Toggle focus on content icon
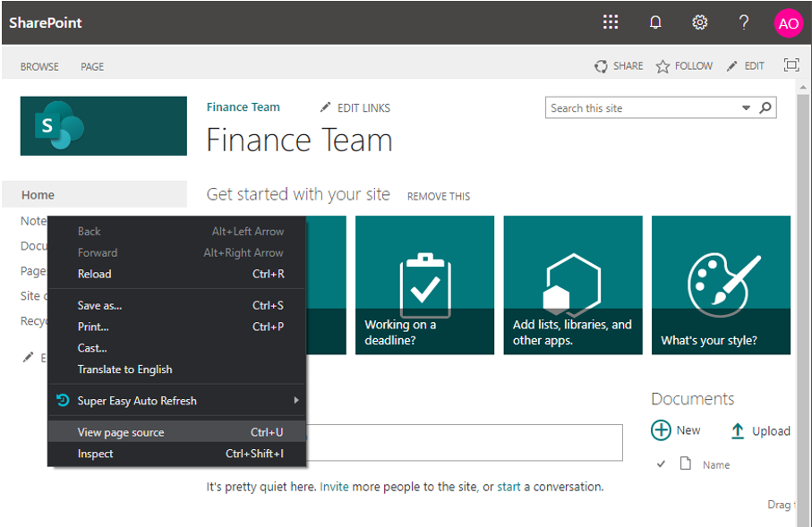Image resolution: width=812 pixels, height=527 pixels. (x=791, y=65)
